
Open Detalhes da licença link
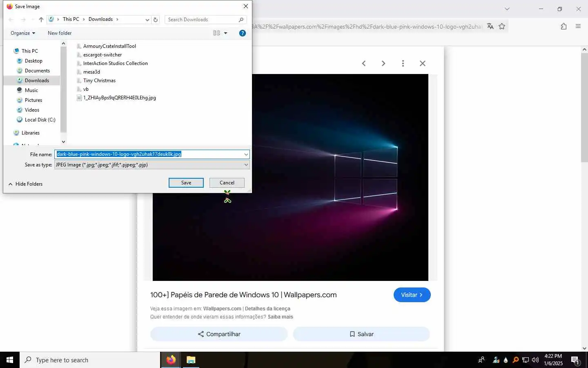[267, 309]
